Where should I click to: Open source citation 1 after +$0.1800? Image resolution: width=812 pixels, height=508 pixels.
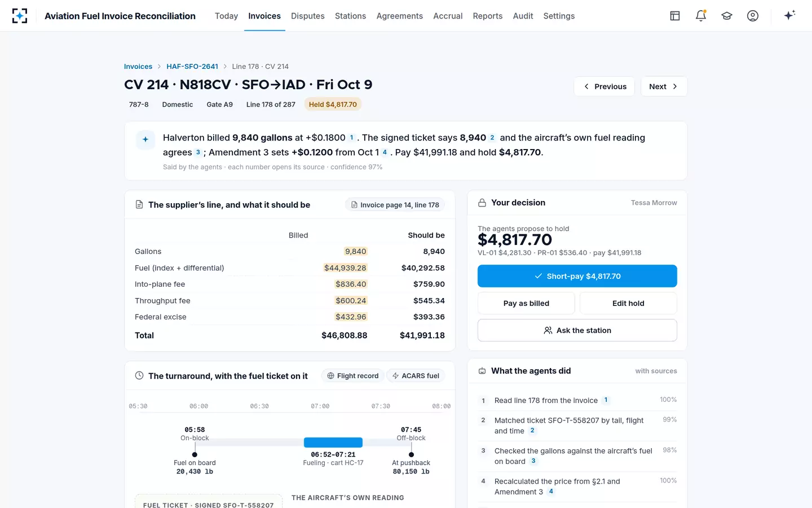[x=352, y=138]
